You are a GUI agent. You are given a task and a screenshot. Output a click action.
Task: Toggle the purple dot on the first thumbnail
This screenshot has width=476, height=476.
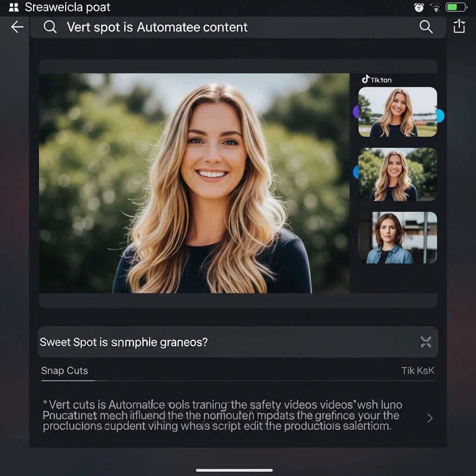point(356,112)
